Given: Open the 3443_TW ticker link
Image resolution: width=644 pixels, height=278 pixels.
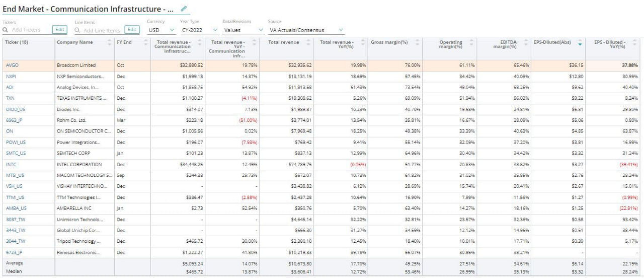Looking at the screenshot, I should (x=15, y=230).
